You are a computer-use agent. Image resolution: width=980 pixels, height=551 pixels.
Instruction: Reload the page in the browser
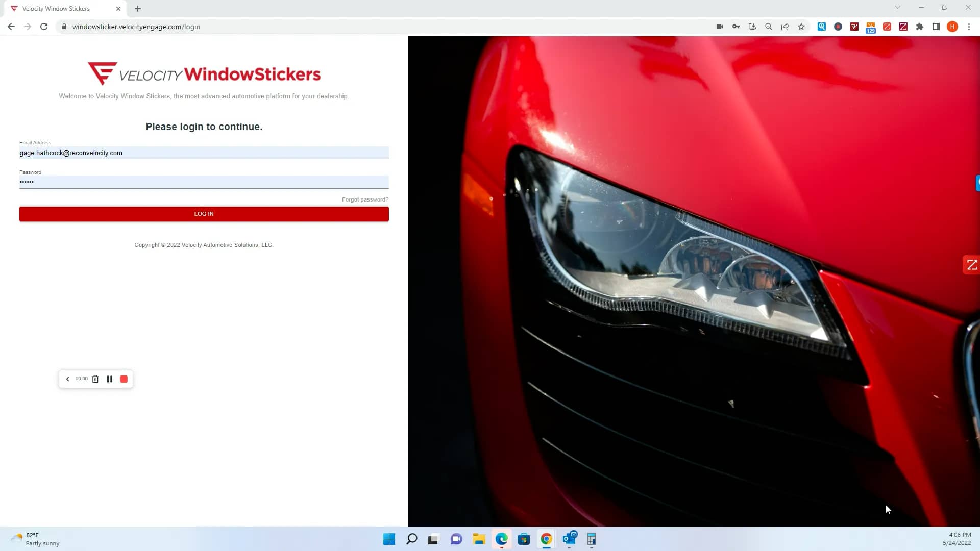tap(44, 27)
